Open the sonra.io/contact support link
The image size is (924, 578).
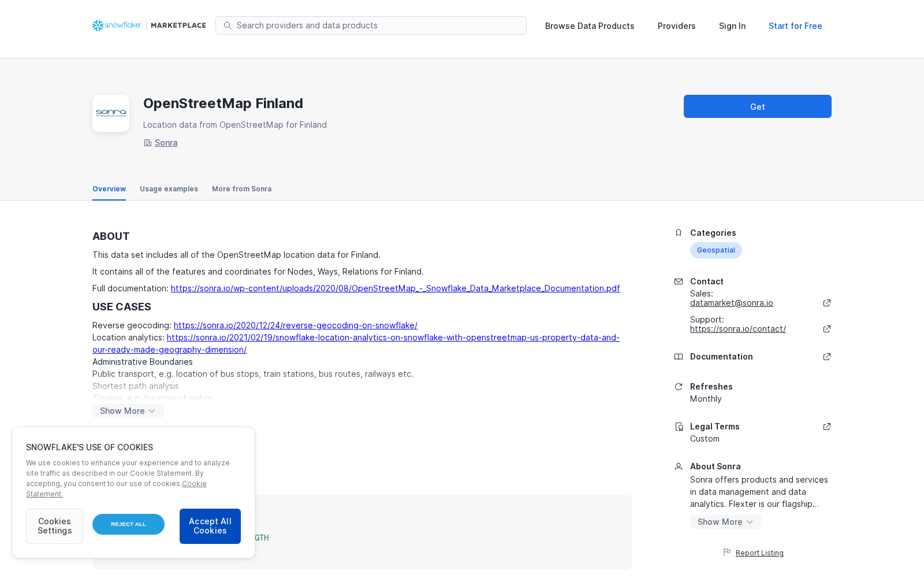tap(738, 329)
